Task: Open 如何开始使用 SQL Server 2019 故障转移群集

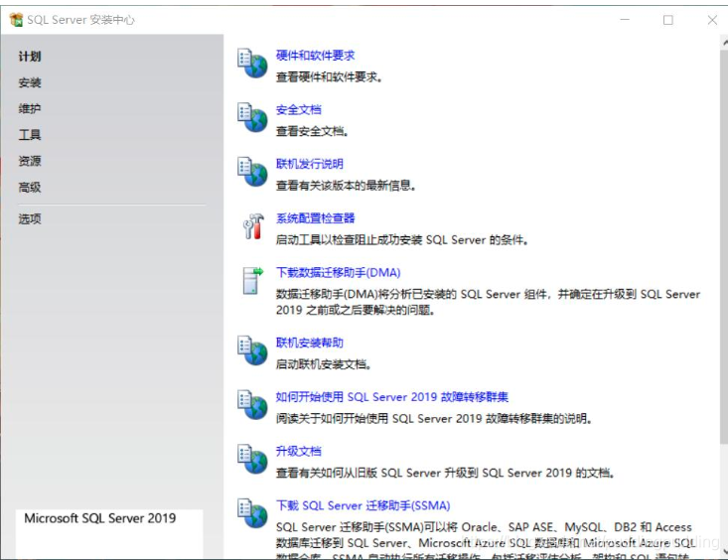Action: click(x=392, y=397)
